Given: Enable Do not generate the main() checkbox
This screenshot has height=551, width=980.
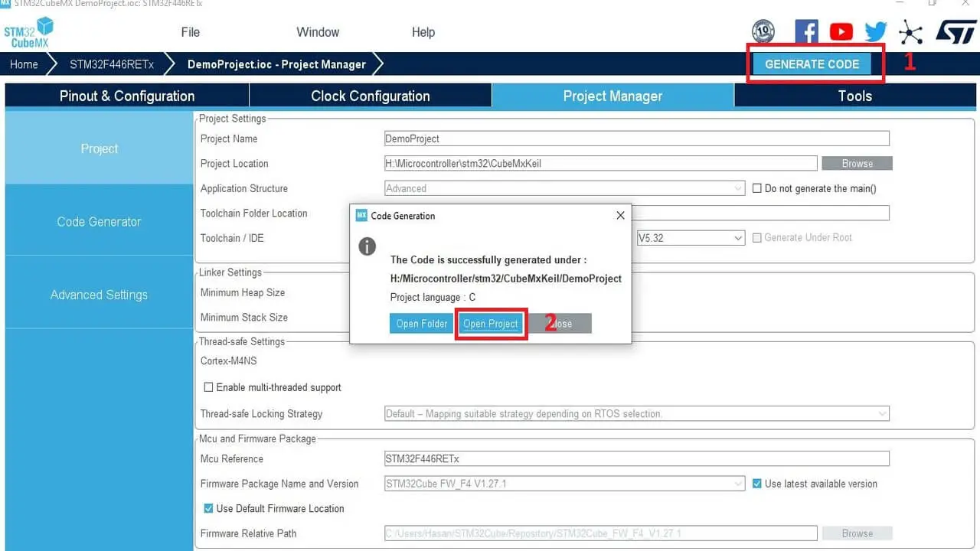Looking at the screenshot, I should pyautogui.click(x=756, y=188).
